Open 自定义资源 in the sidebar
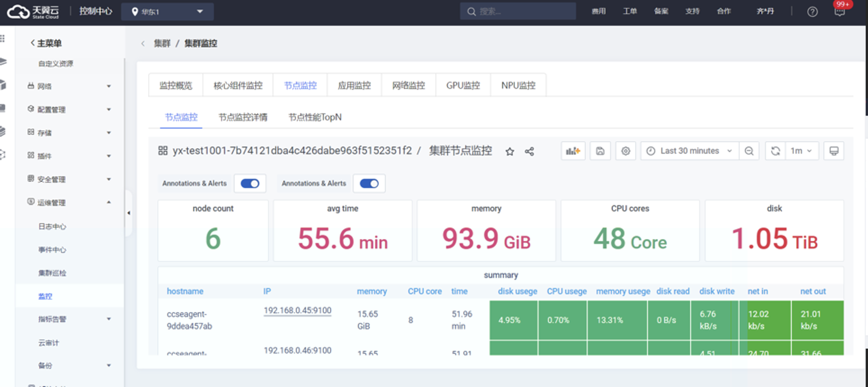 point(56,64)
